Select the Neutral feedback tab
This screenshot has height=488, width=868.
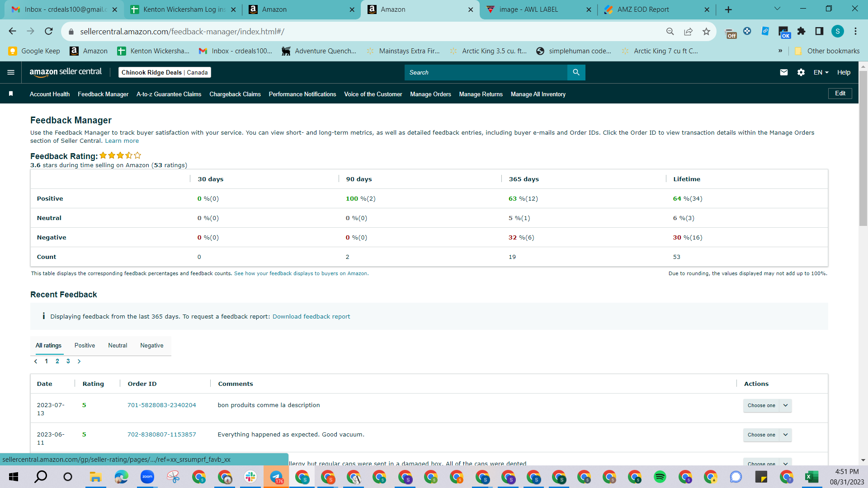click(x=118, y=346)
